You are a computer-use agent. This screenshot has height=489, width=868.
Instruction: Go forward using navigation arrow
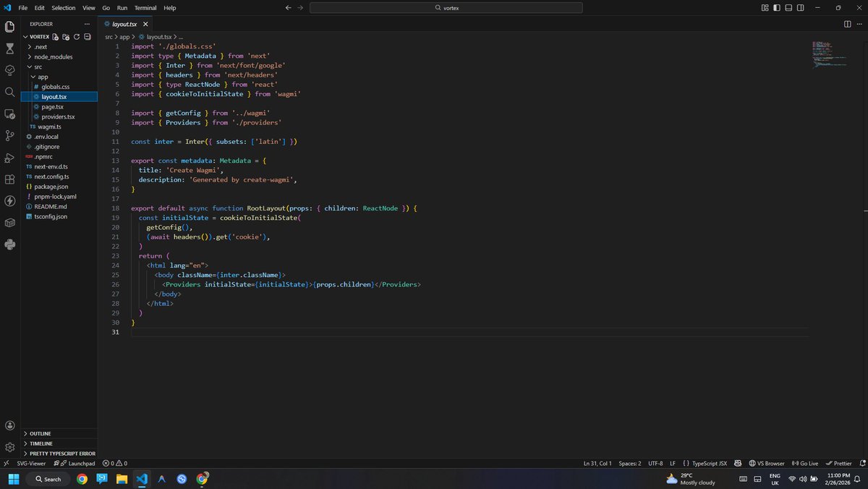point(300,7)
